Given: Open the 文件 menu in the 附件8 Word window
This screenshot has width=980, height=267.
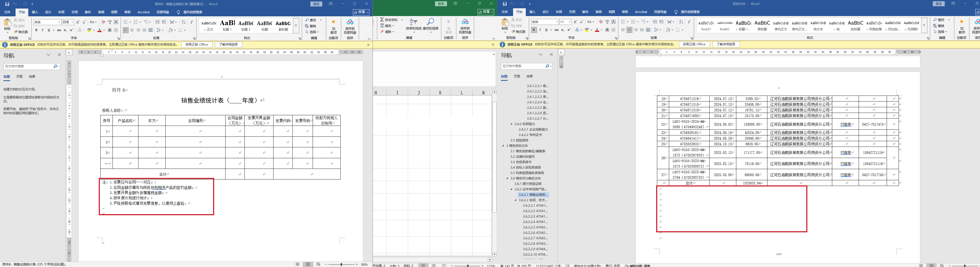Looking at the screenshot, I should pos(7,12).
